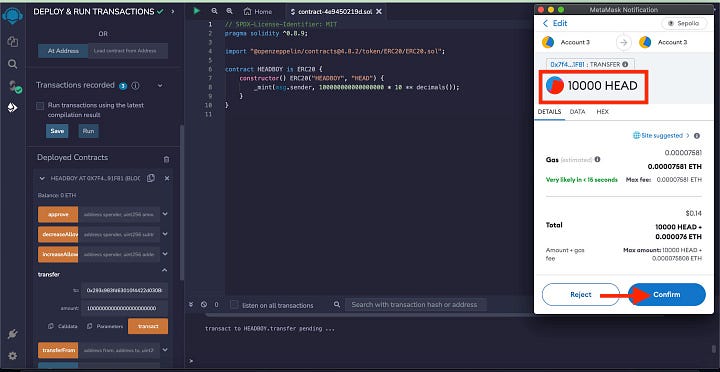Click Run under Transactions recorded
This screenshot has height=372, width=720.
pos(88,131)
